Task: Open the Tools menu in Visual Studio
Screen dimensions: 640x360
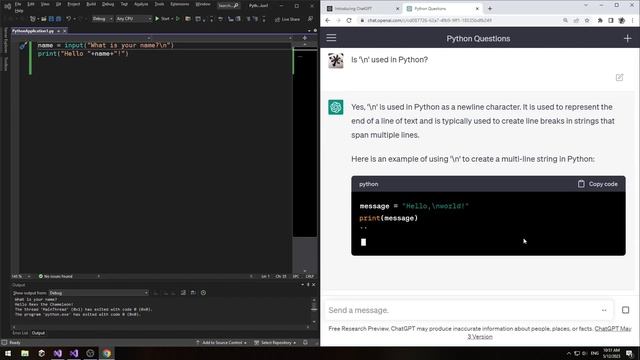Action: click(159, 4)
